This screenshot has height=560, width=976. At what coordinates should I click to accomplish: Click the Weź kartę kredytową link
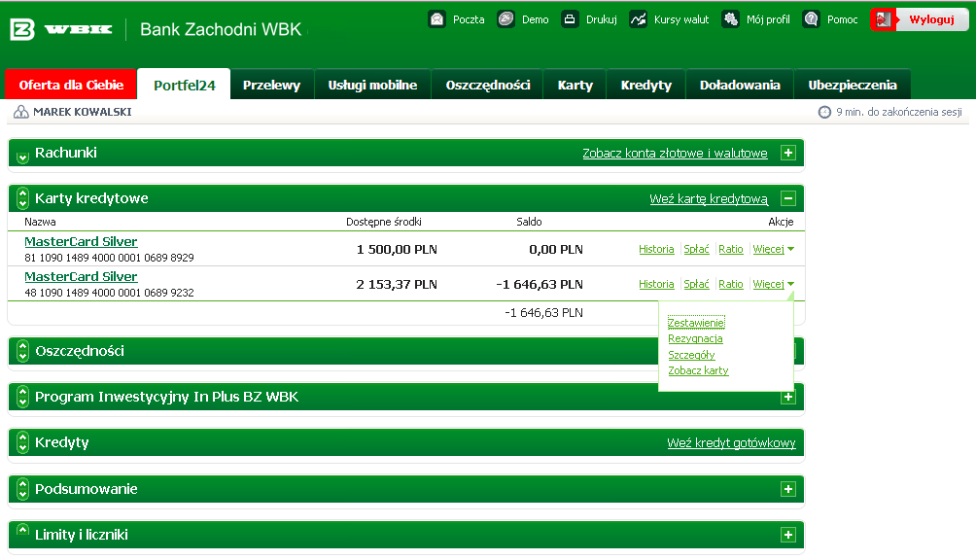709,198
